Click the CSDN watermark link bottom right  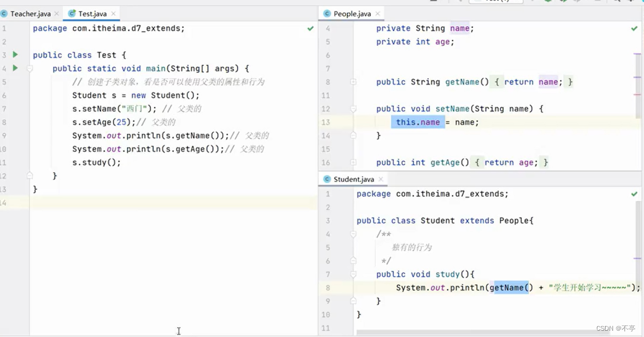tap(615, 327)
